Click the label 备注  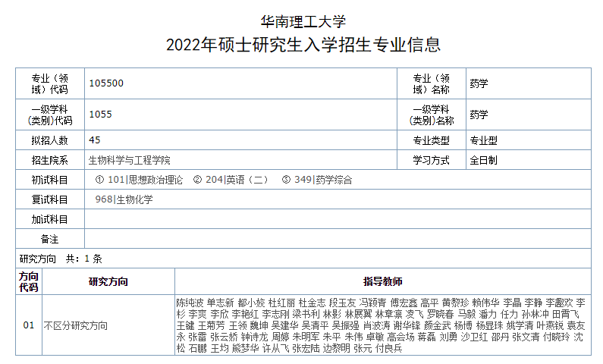coord(49,240)
